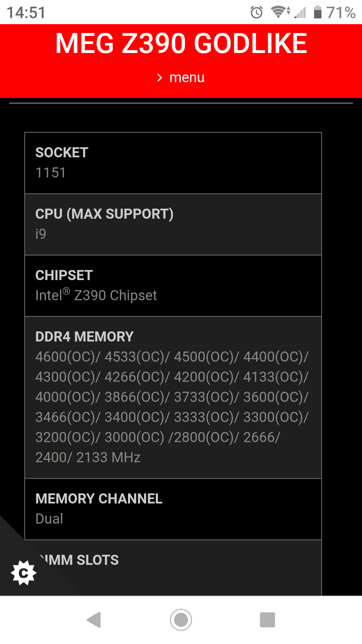Expand the menu chevron arrow
This screenshot has width=362, height=644.
(160, 78)
